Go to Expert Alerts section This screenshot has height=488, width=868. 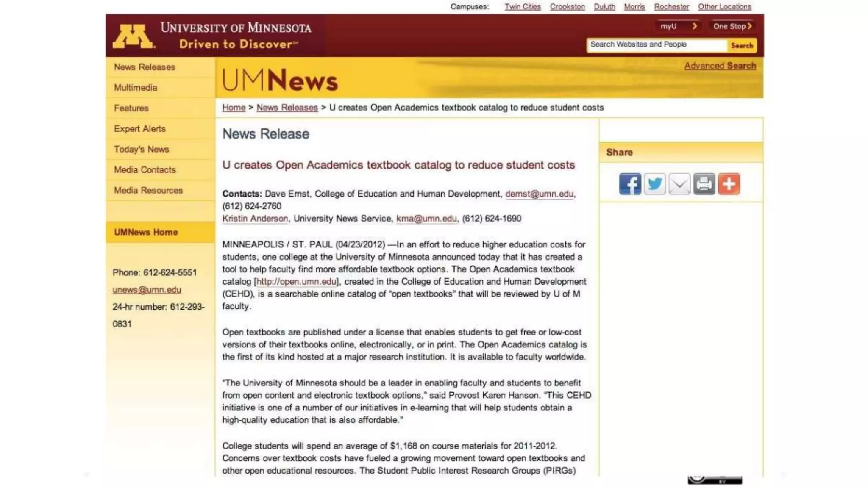tap(140, 129)
